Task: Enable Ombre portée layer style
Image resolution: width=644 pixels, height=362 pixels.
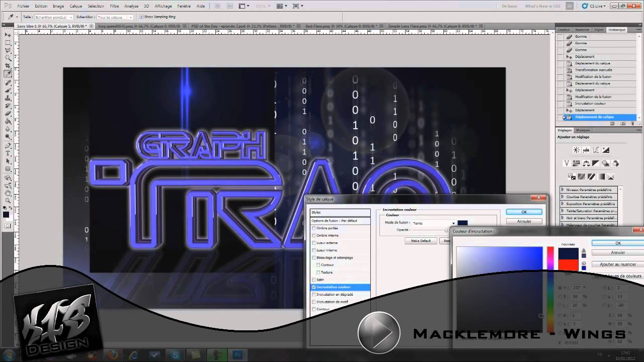Action: 314,228
